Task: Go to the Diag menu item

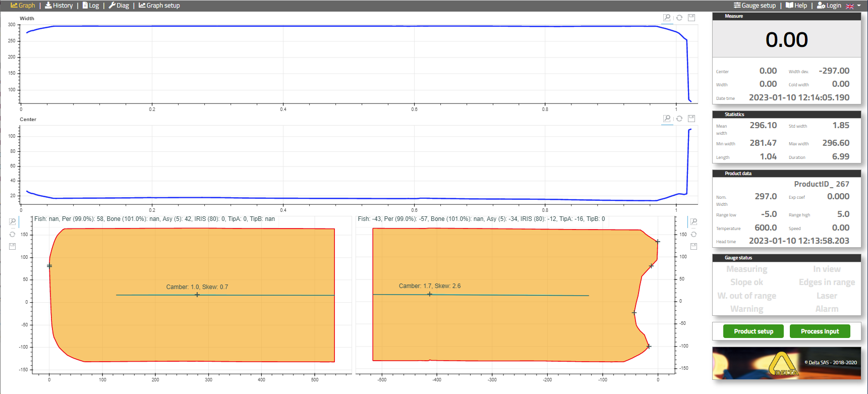Action: click(x=119, y=6)
